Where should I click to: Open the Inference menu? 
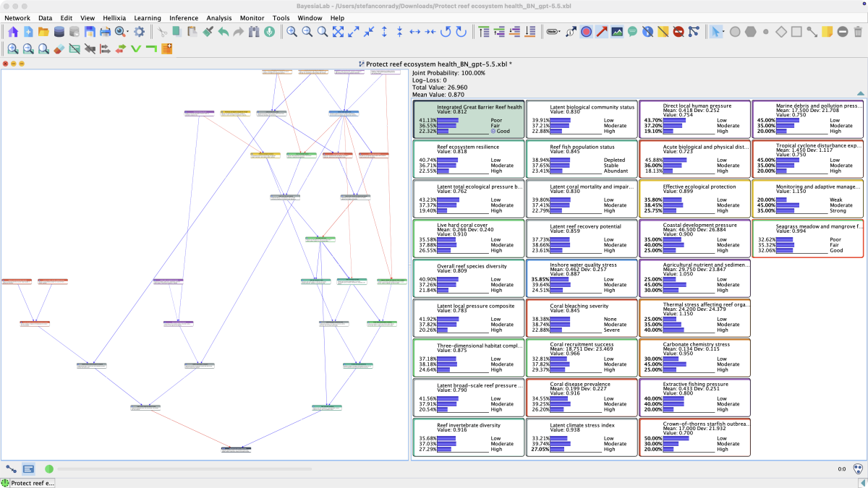tap(184, 17)
